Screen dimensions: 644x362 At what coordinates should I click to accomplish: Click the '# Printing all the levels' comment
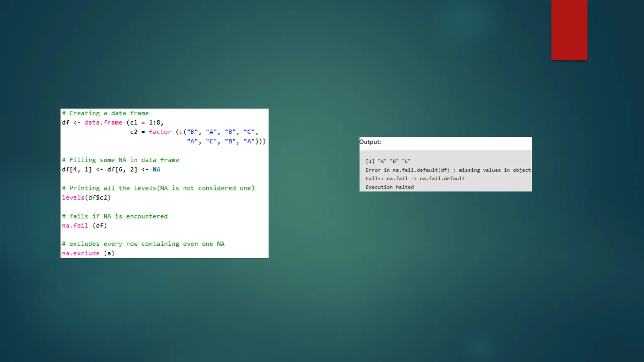(158, 188)
